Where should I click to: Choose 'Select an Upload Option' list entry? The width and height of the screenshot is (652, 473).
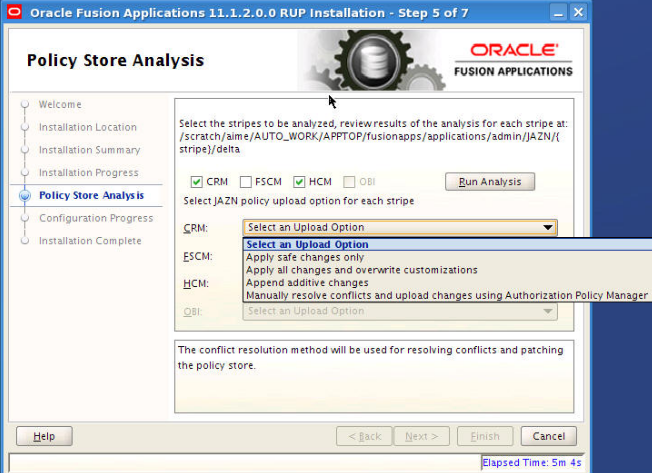(x=447, y=244)
